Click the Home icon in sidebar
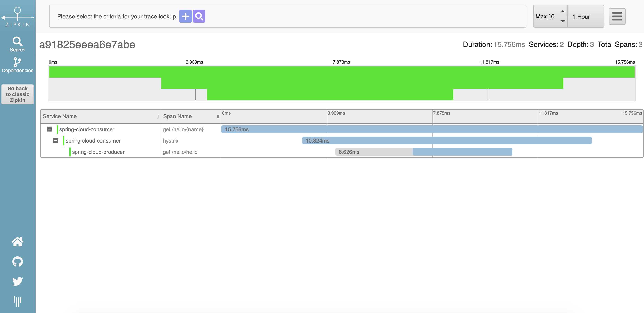The width and height of the screenshot is (644, 313). coord(18,242)
